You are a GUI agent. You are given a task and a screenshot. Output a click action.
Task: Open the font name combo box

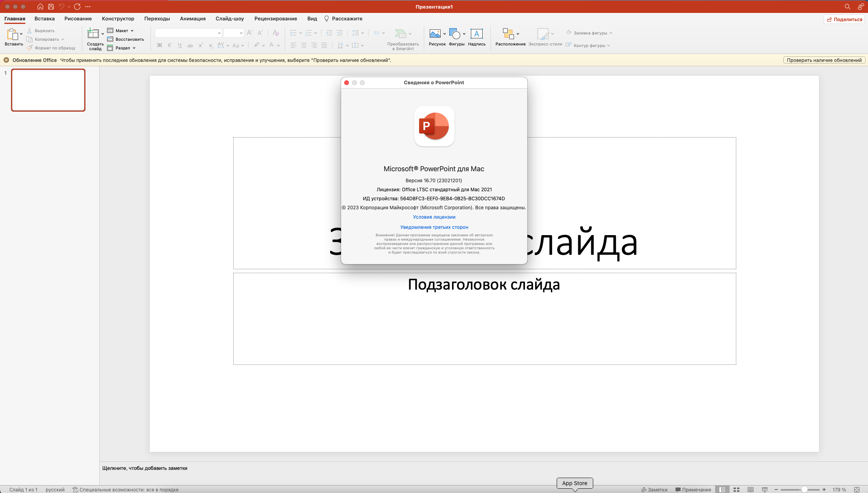tap(188, 33)
